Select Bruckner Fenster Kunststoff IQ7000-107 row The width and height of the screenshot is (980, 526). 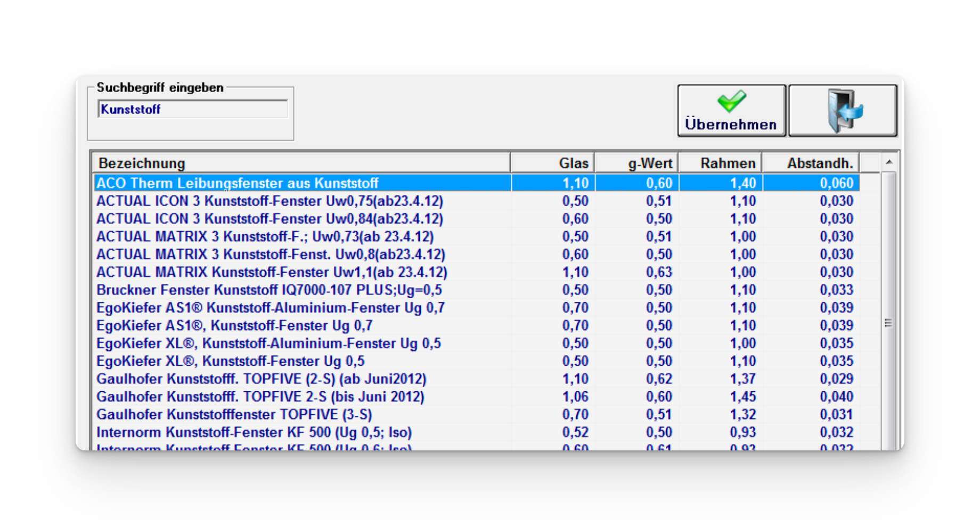pyautogui.click(x=269, y=290)
